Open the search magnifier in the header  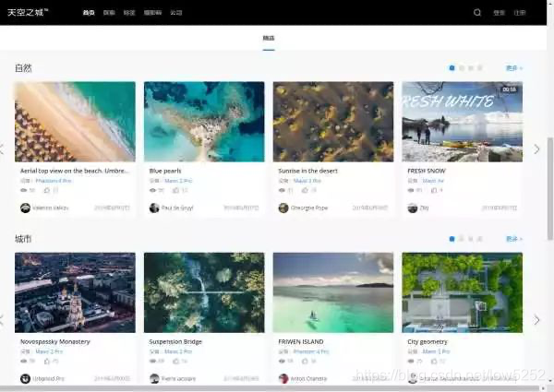click(x=477, y=12)
